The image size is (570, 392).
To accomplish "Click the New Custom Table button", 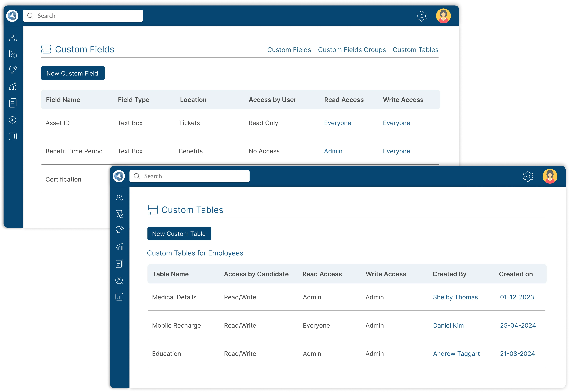I will (179, 233).
